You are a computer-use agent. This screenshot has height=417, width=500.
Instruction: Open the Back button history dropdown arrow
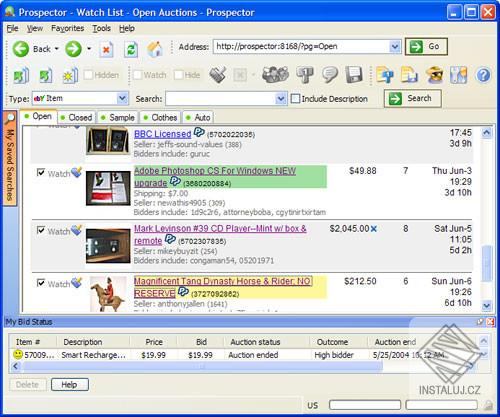pyautogui.click(x=57, y=49)
